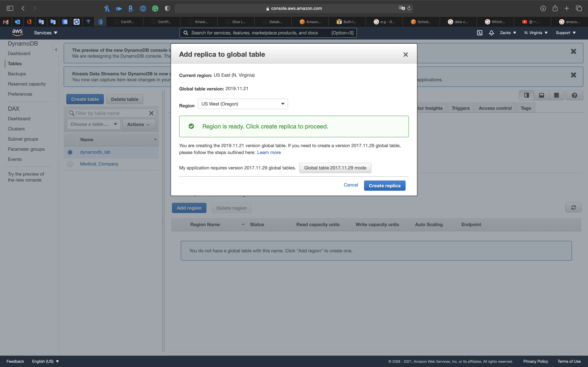Switch to split side panel layout icon
Screen dimensions: 588x367
point(526,95)
